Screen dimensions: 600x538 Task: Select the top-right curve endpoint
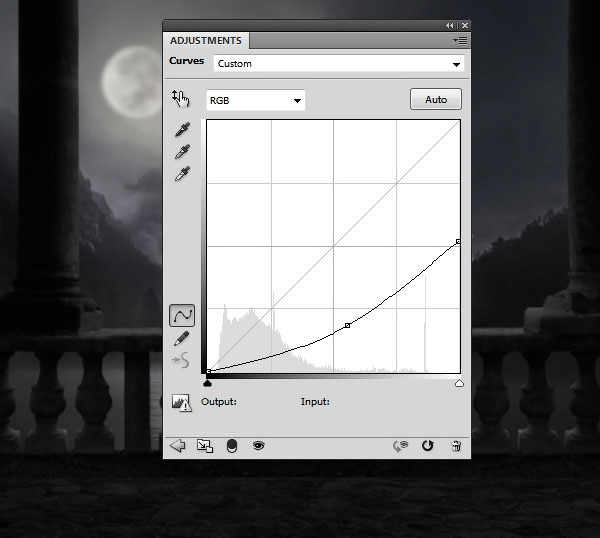(x=458, y=241)
